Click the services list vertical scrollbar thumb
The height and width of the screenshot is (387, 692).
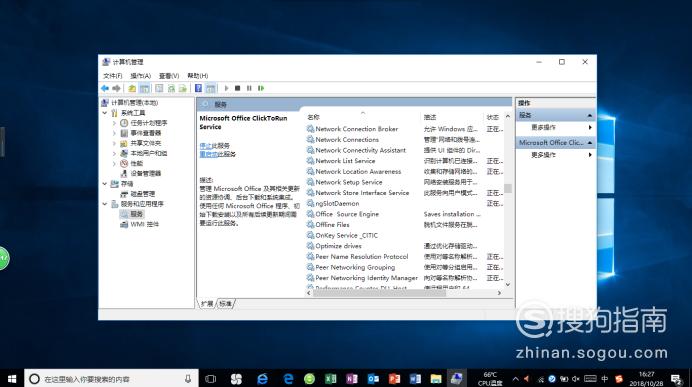pyautogui.click(x=508, y=188)
